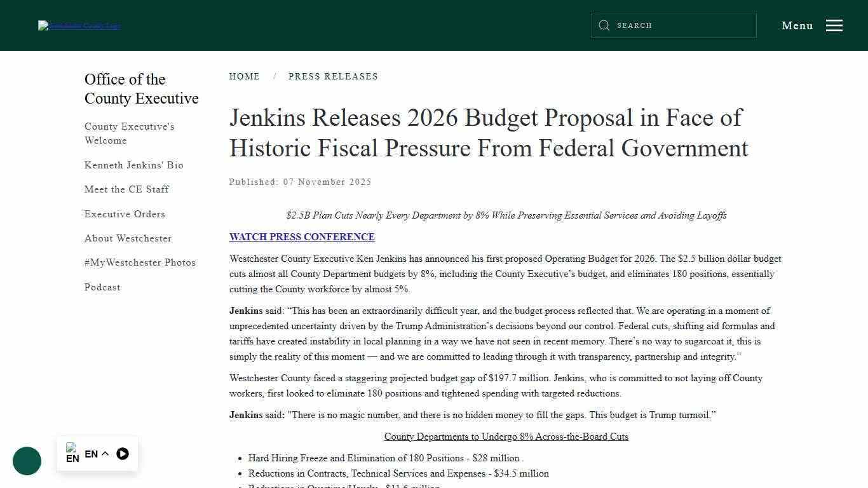The width and height of the screenshot is (868, 488).
Task: Click Office of the County Executive heading
Action: (x=141, y=88)
